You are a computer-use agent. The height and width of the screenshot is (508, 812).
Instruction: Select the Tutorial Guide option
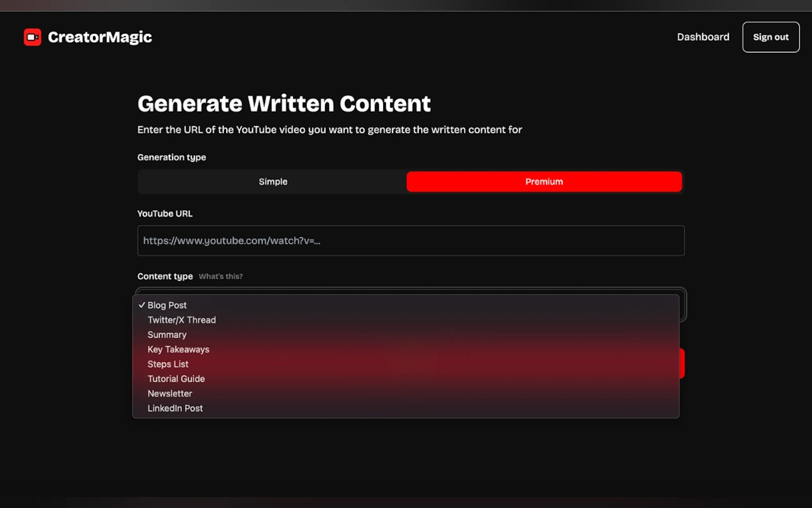(176, 379)
